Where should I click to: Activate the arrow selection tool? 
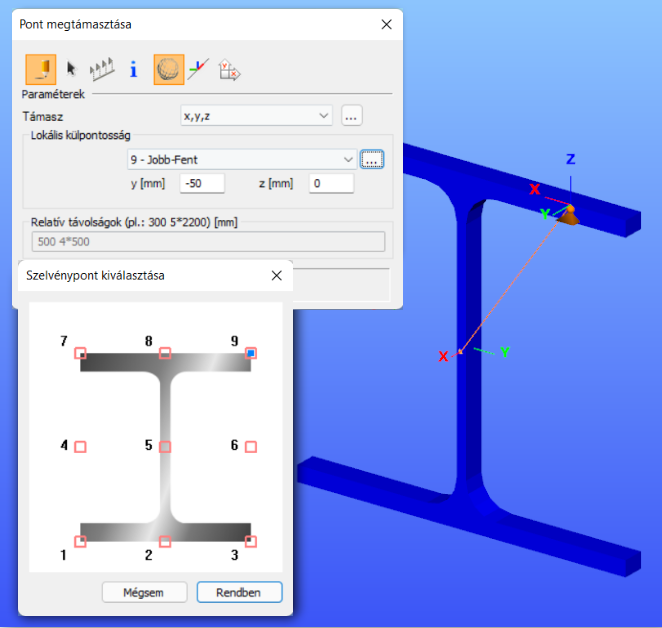71,69
